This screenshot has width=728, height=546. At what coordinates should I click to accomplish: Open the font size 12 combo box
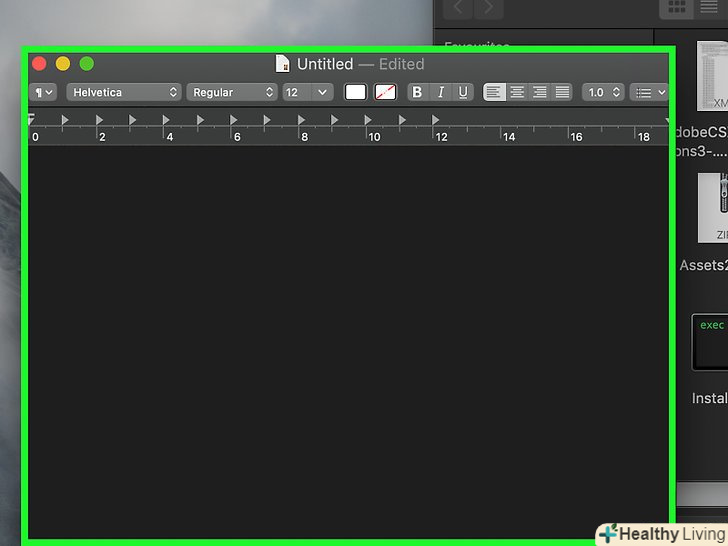306,92
